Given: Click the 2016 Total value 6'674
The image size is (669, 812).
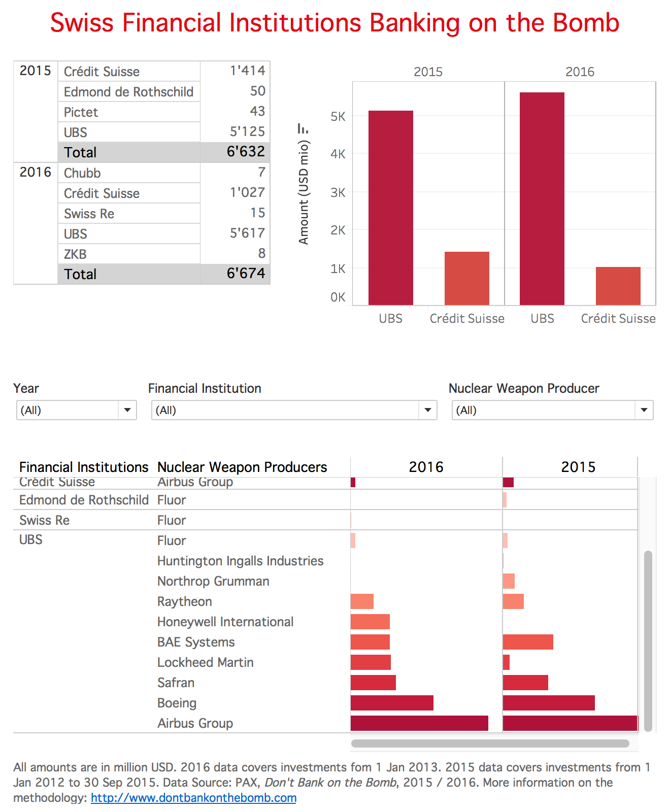Looking at the screenshot, I should [246, 274].
